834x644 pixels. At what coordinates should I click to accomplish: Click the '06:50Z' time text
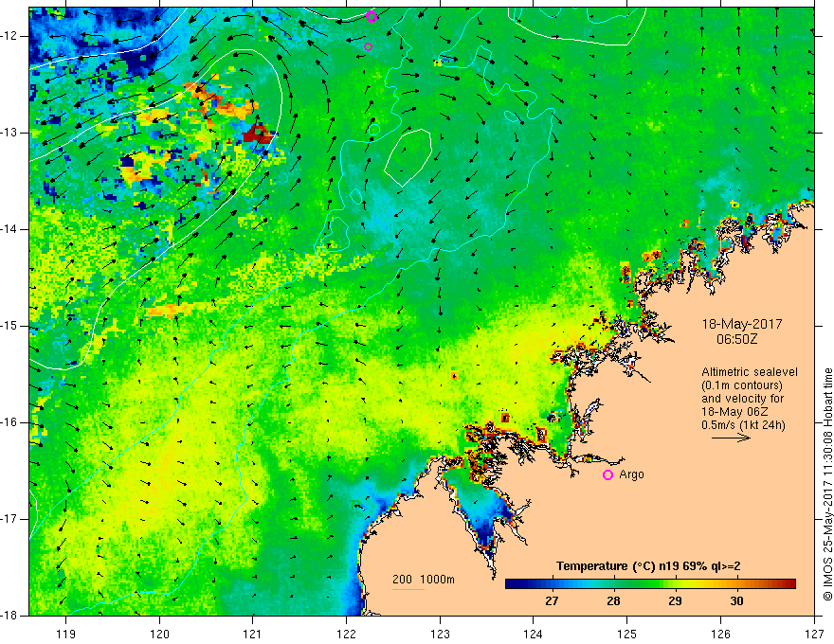pos(736,339)
